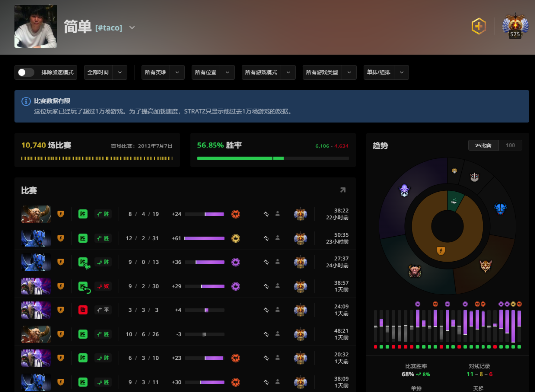Open the 所有游戏模式 dropdown
The image size is (535, 392).
pos(268,72)
